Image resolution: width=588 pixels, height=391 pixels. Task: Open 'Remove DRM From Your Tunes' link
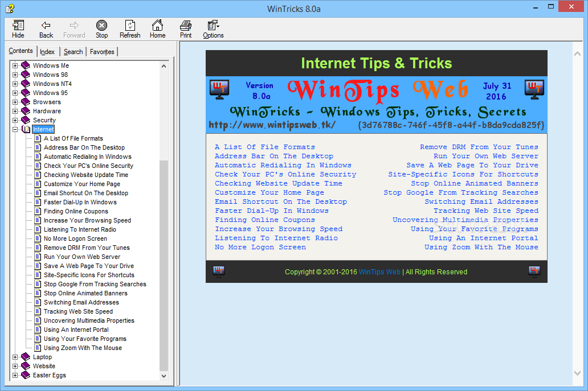click(479, 147)
